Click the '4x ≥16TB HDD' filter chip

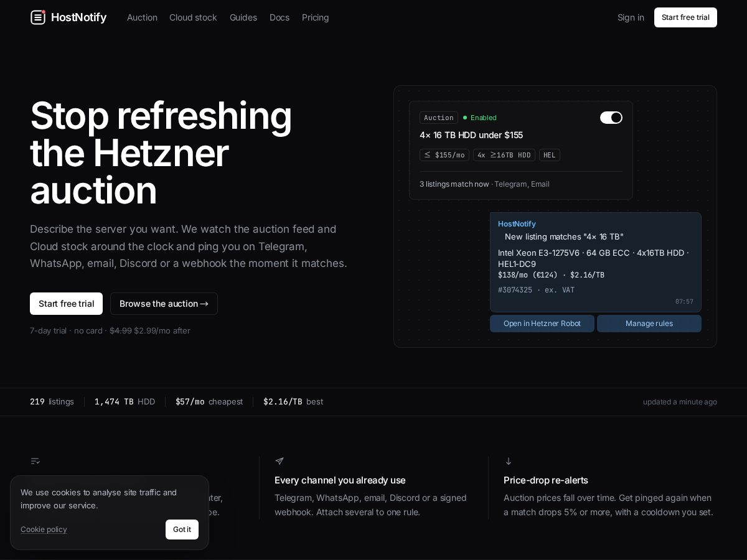(504, 155)
